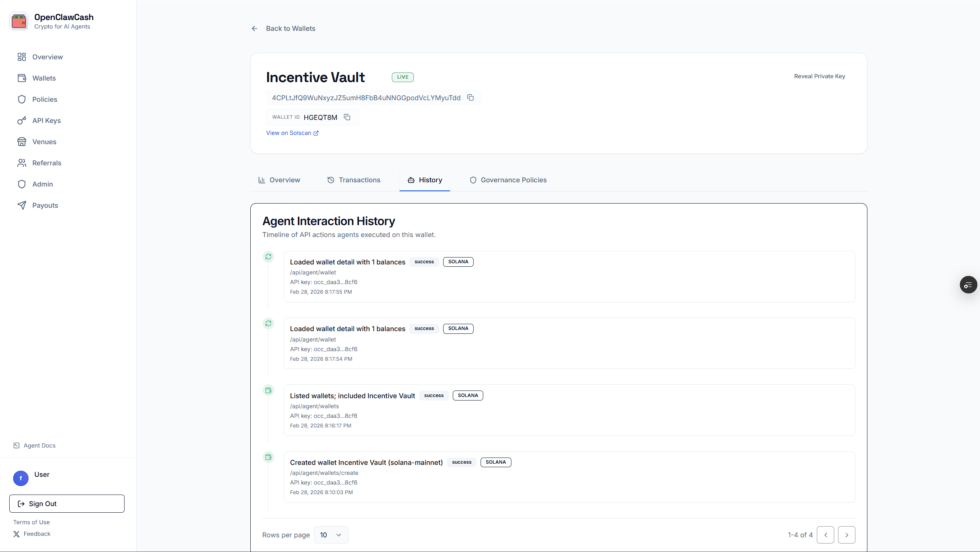
Task: Open the Rows per page dropdown
Action: coord(331,535)
